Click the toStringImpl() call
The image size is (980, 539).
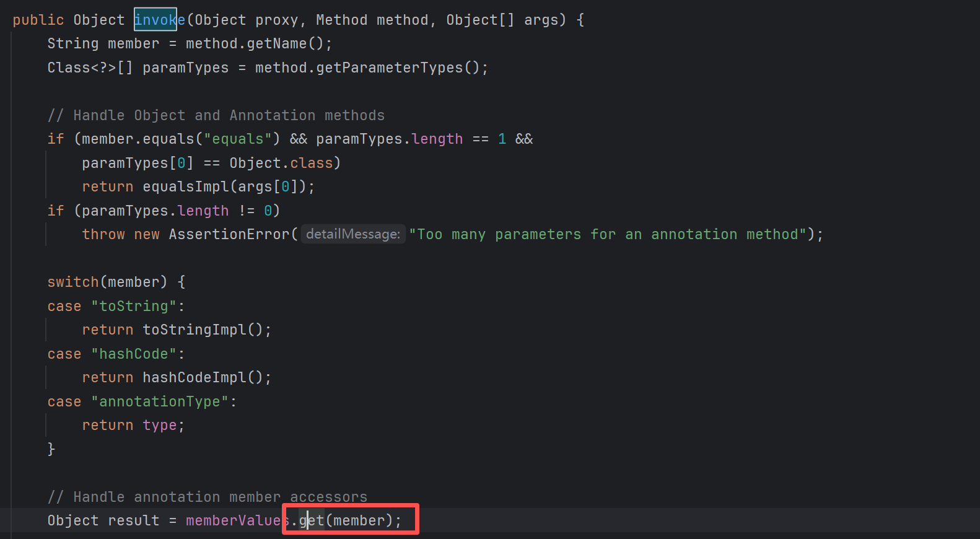203,330
